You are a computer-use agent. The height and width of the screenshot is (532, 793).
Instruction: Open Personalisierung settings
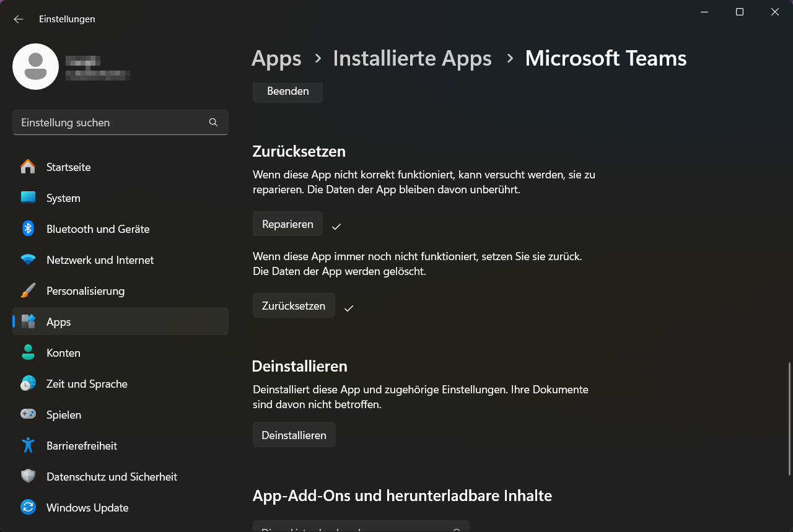click(x=120, y=291)
